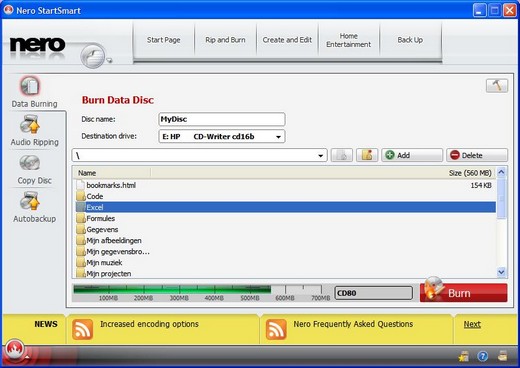Switch to the Home Entertainment tab
520x368 pixels.
(x=348, y=40)
